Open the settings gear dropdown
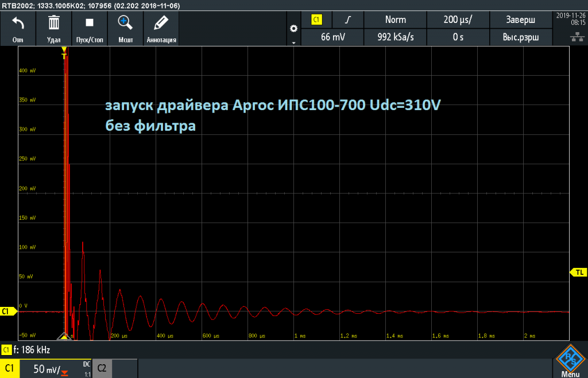The height and width of the screenshot is (378, 588). pyautogui.click(x=293, y=29)
